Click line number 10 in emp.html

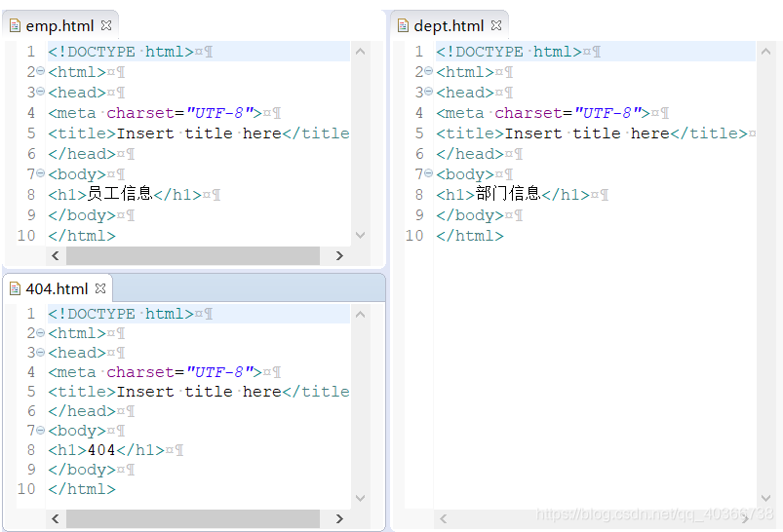[x=26, y=236]
